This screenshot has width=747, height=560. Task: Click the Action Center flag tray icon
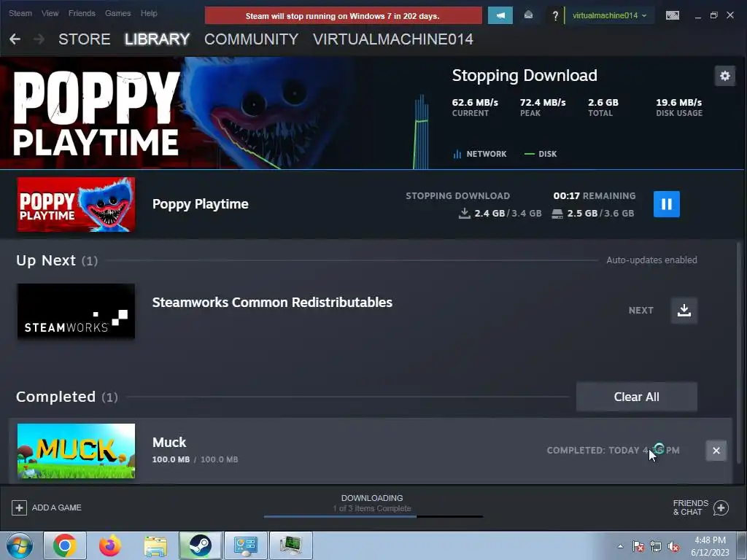[638, 546]
